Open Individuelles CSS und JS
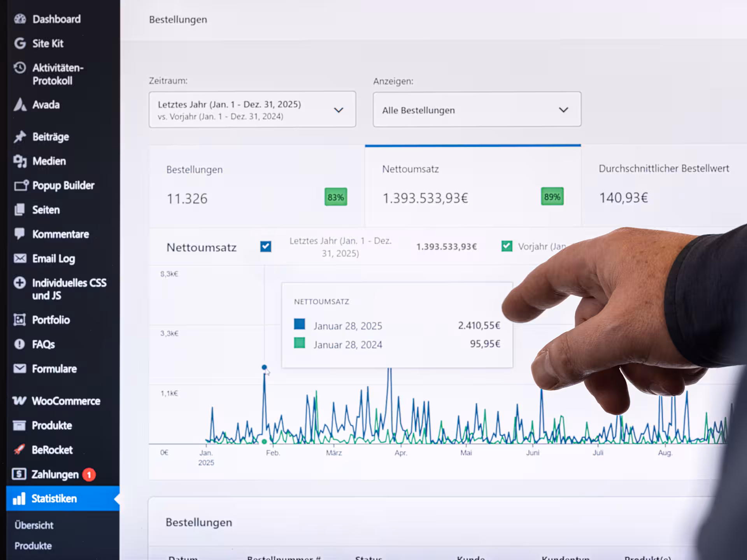Image resolution: width=747 pixels, height=560 pixels. click(19, 283)
